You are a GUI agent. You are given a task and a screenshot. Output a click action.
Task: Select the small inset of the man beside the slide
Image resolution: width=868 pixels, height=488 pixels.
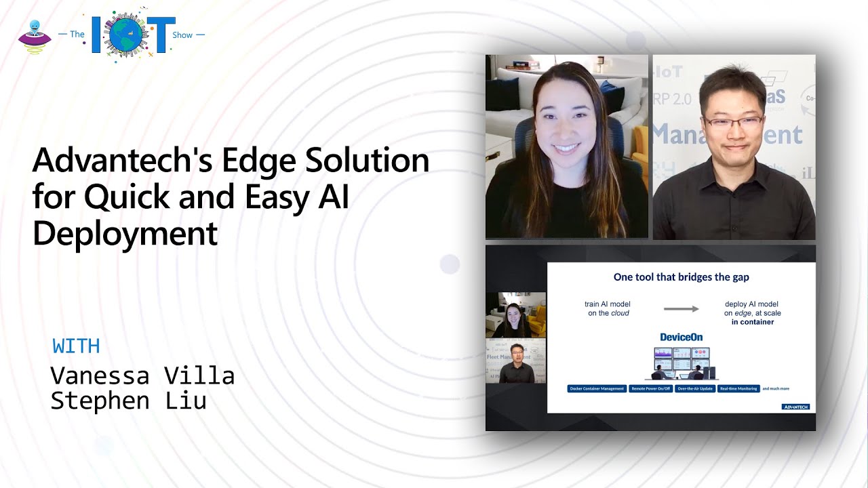pyautogui.click(x=515, y=361)
